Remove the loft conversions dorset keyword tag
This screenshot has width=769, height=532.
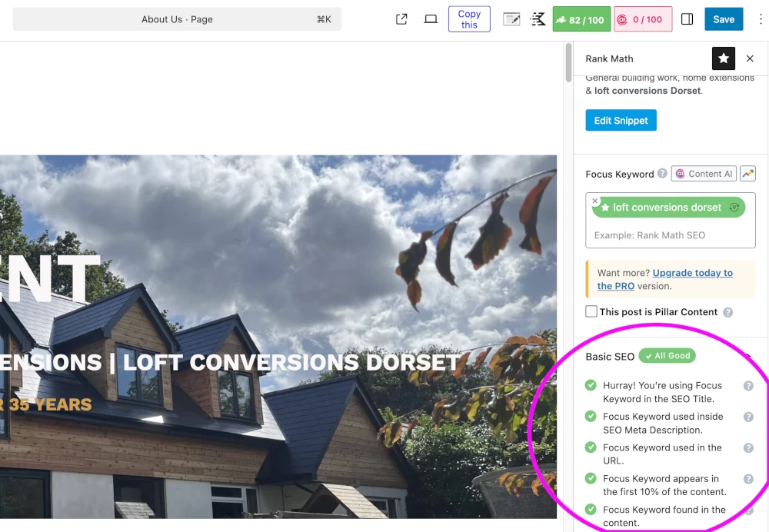(x=595, y=201)
